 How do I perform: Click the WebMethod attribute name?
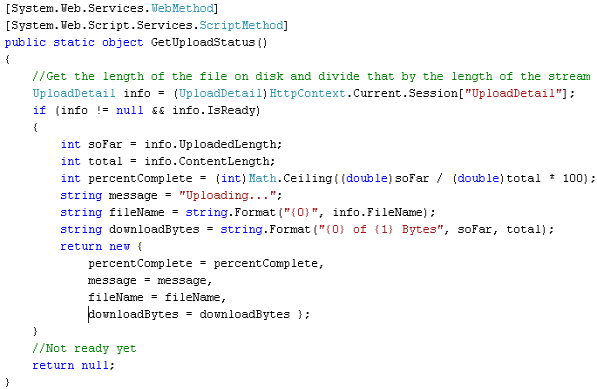click(x=182, y=8)
